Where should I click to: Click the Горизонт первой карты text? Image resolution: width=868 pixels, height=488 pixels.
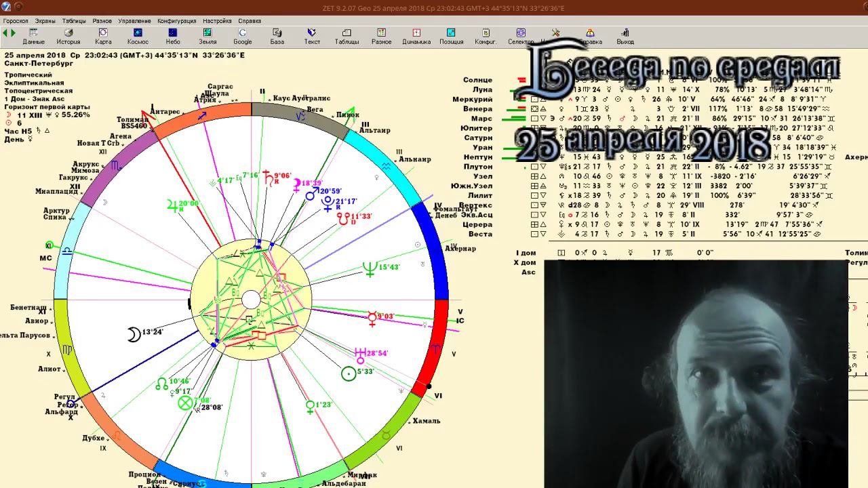[x=47, y=107]
